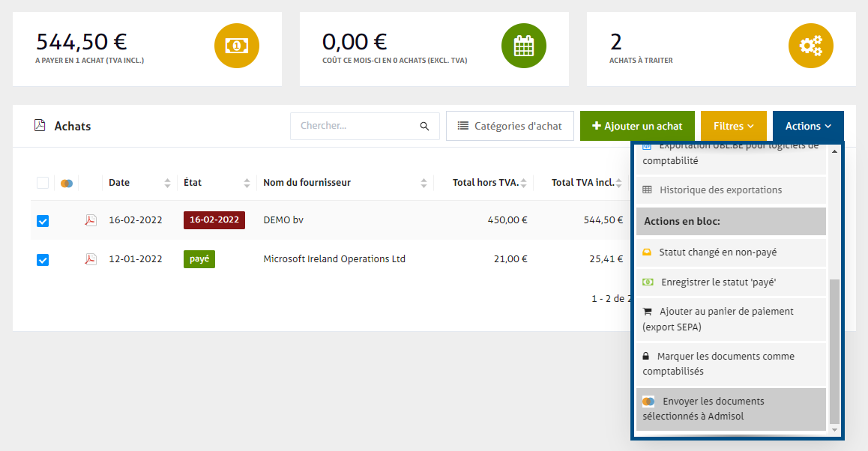
Task: Open the PDF icon for Microsoft Ireland purchase
Action: click(x=91, y=259)
